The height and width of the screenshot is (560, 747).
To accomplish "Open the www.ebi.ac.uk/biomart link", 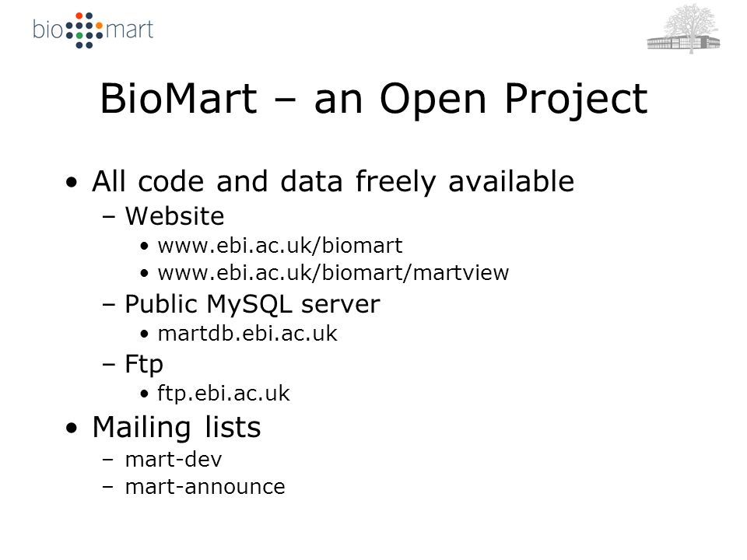I will tap(280, 246).
